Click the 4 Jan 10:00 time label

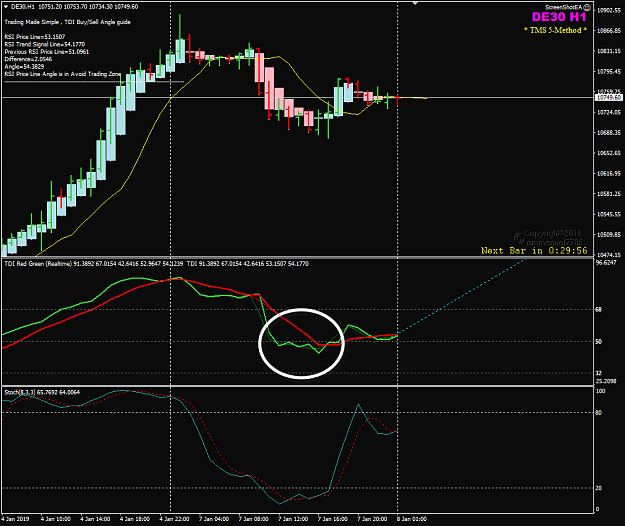56,519
